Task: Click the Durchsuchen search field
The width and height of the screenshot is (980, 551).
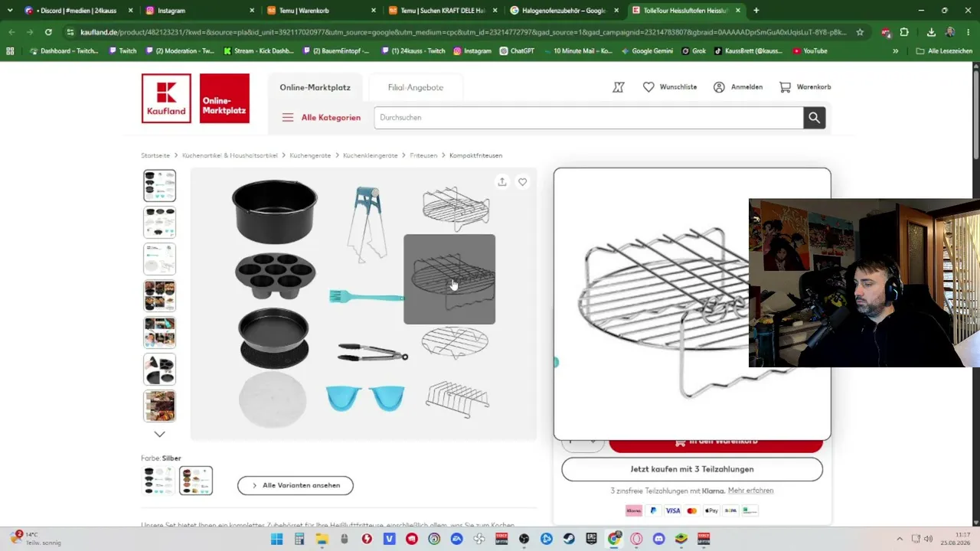Action: click(x=589, y=117)
